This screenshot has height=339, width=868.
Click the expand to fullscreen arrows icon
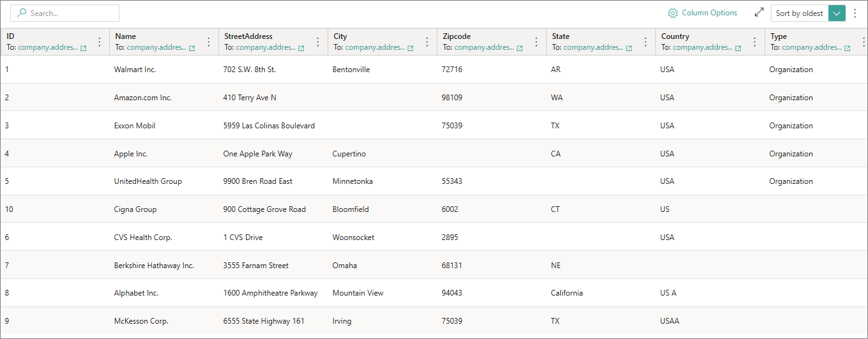click(x=759, y=13)
